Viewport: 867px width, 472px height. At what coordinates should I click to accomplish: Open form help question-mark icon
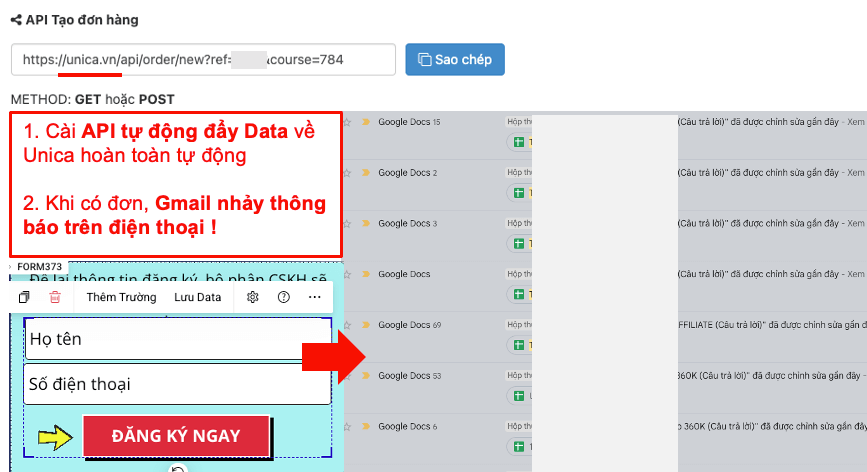pyautogui.click(x=284, y=297)
